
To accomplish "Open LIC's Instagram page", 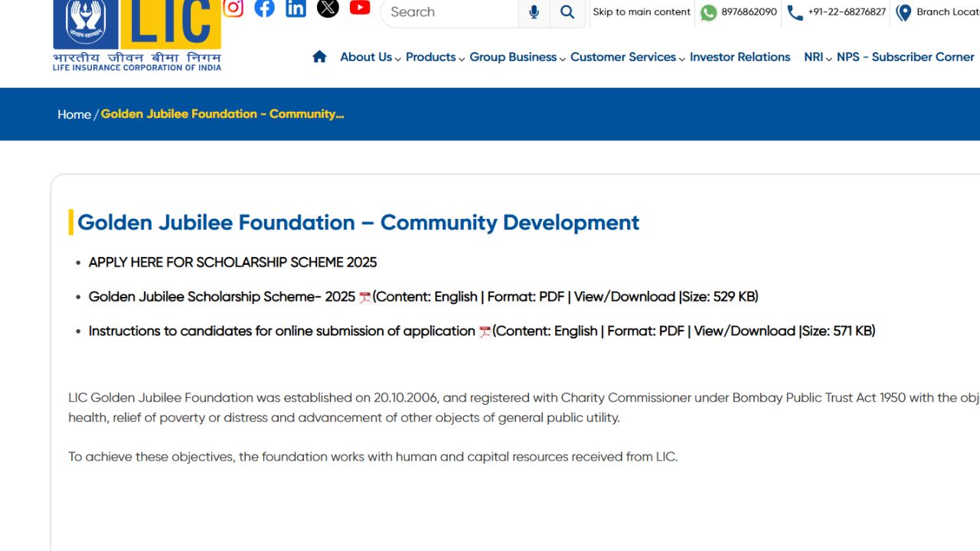I will 233,8.
